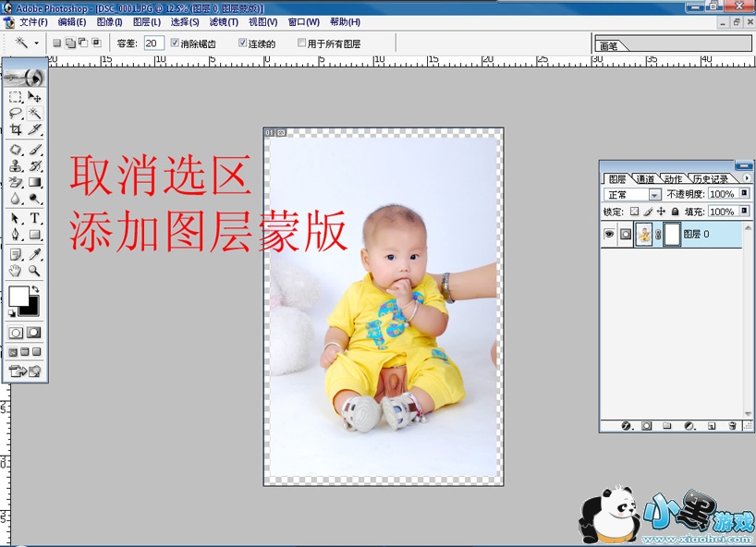The height and width of the screenshot is (547, 756).
Task: Choose Add to Selection mode
Action: click(x=70, y=43)
